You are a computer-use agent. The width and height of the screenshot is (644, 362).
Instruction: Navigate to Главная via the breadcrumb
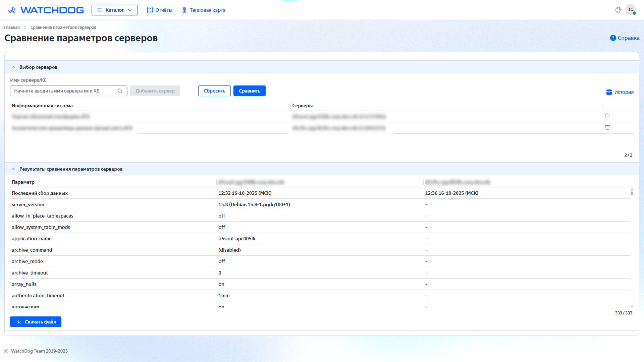(12, 27)
